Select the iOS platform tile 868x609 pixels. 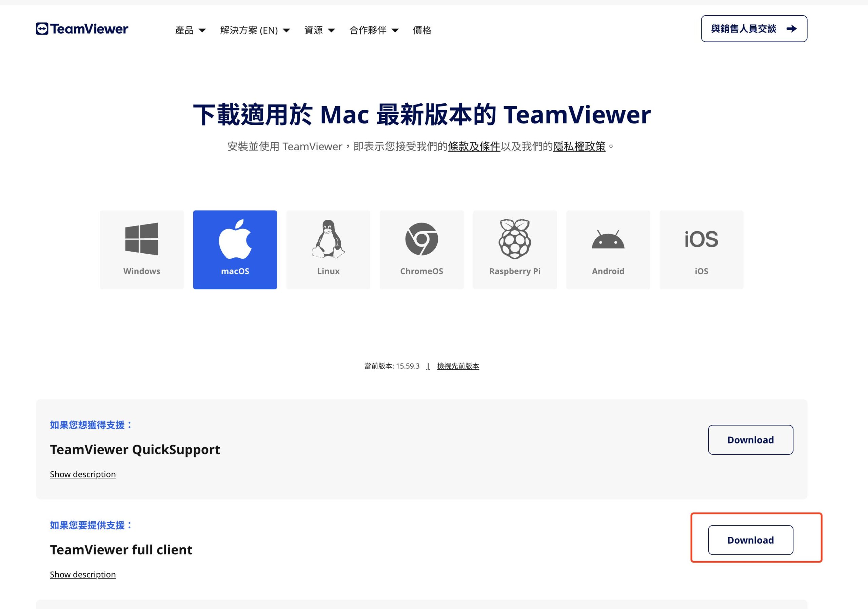(701, 250)
